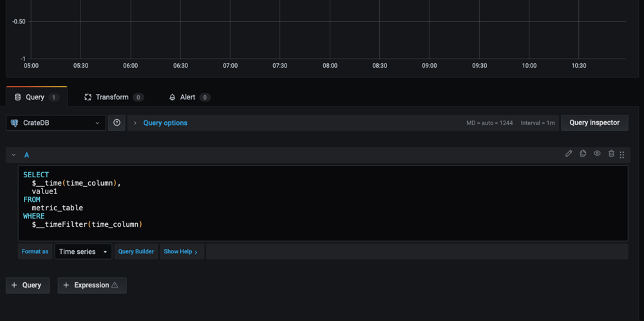Click the Expression warning triangle icon

pyautogui.click(x=115, y=286)
